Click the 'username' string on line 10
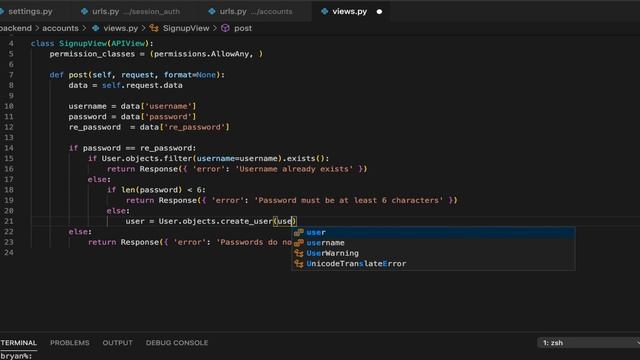This screenshot has width=640, height=360. [168, 106]
